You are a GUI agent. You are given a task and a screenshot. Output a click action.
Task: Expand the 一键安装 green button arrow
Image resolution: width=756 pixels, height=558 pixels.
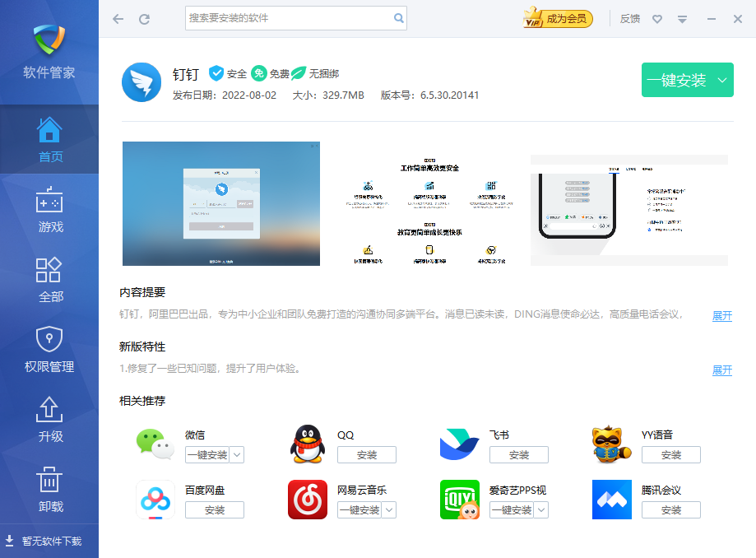pos(721,80)
